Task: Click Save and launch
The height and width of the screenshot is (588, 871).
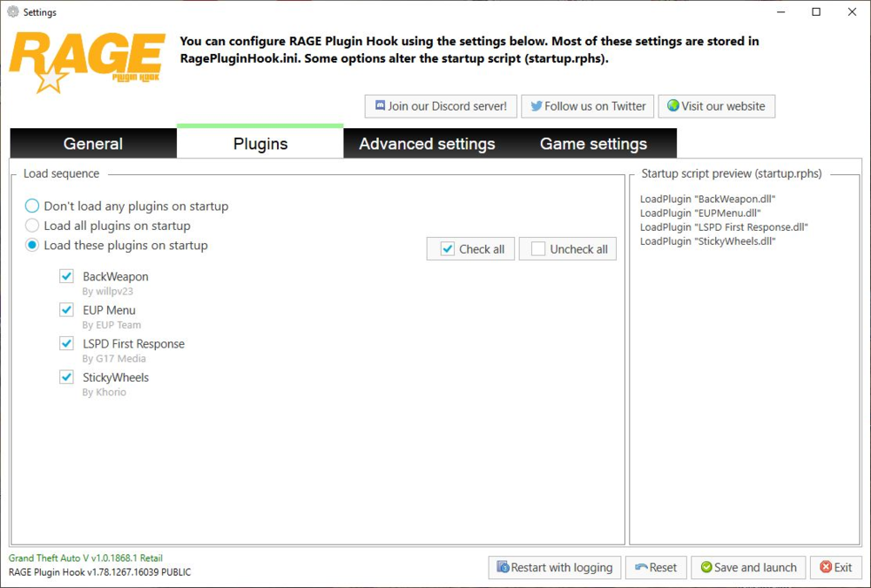Action: point(749,567)
